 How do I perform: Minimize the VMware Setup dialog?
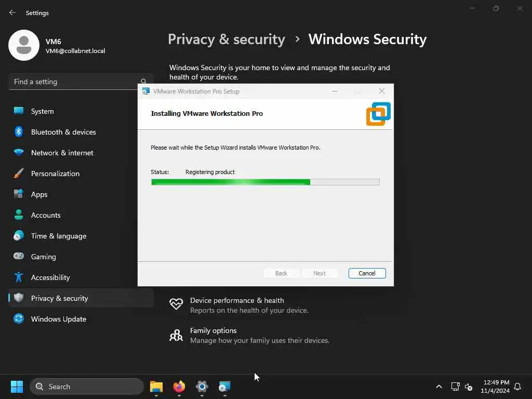click(335, 91)
